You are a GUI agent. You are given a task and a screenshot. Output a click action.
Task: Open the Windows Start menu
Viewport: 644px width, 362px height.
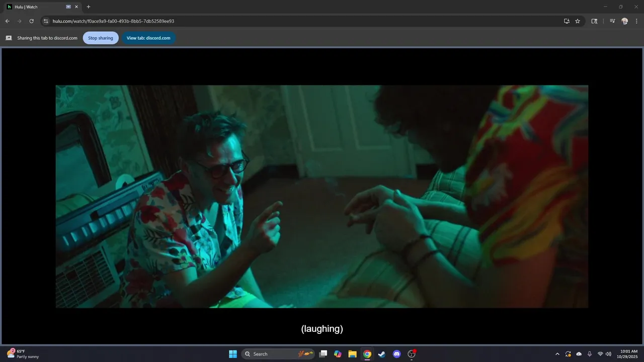pyautogui.click(x=233, y=354)
